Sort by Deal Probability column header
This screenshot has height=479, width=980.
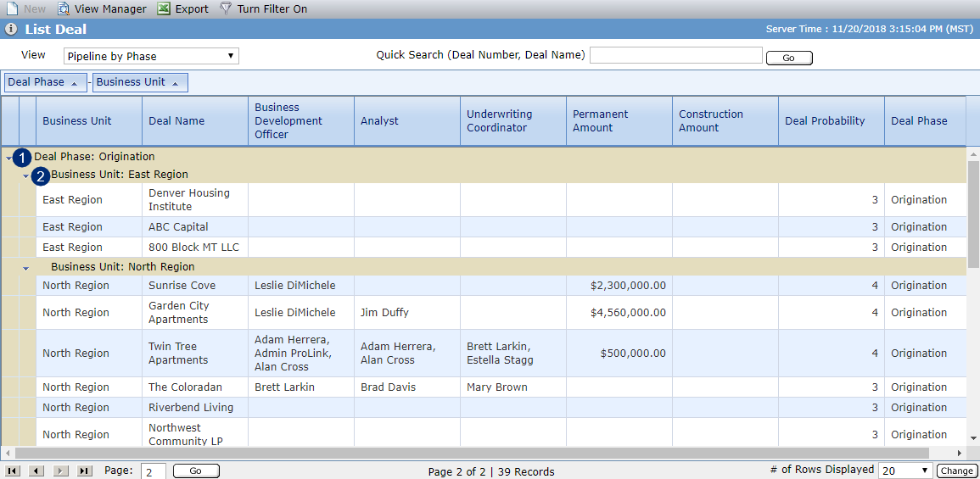[832, 121]
